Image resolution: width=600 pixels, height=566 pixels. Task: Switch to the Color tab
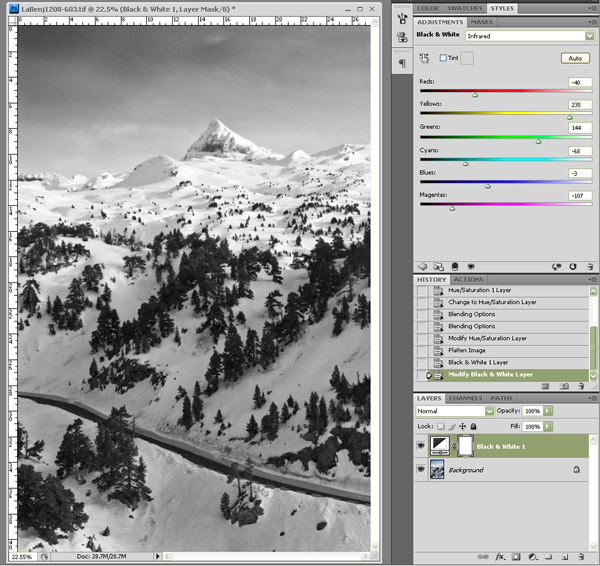click(428, 8)
